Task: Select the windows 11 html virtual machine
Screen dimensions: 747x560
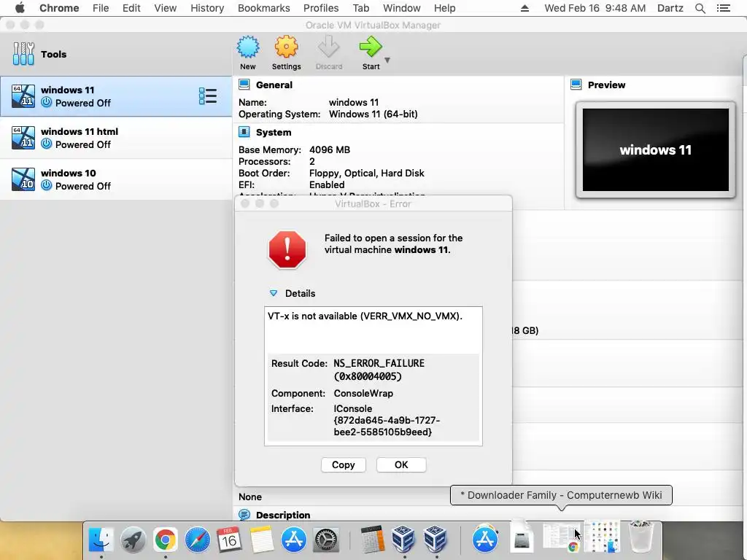Action: (x=116, y=138)
